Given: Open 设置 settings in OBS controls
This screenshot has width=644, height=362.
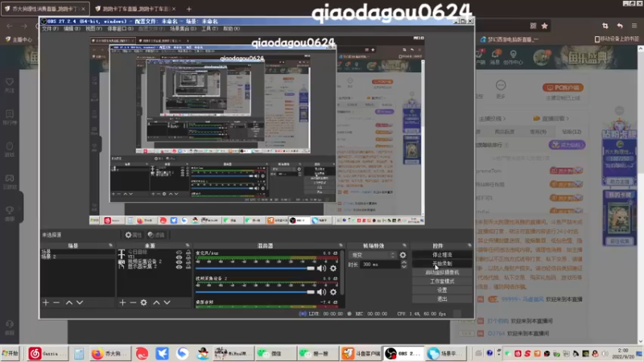Looking at the screenshot, I should click(x=442, y=290).
